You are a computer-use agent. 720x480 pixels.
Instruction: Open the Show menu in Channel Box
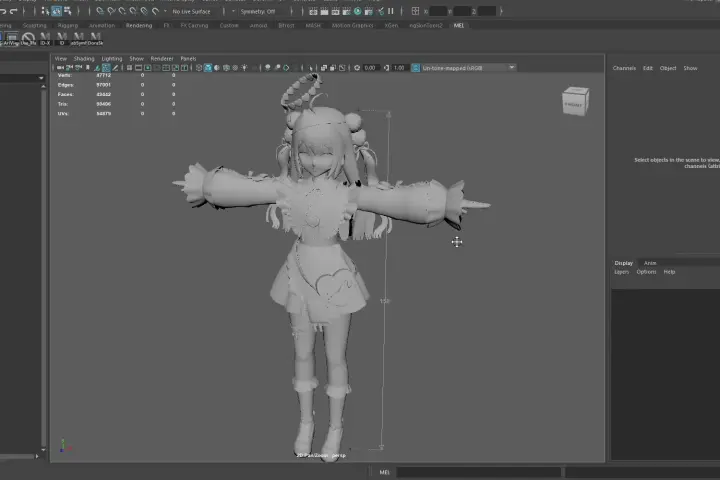[x=690, y=68]
